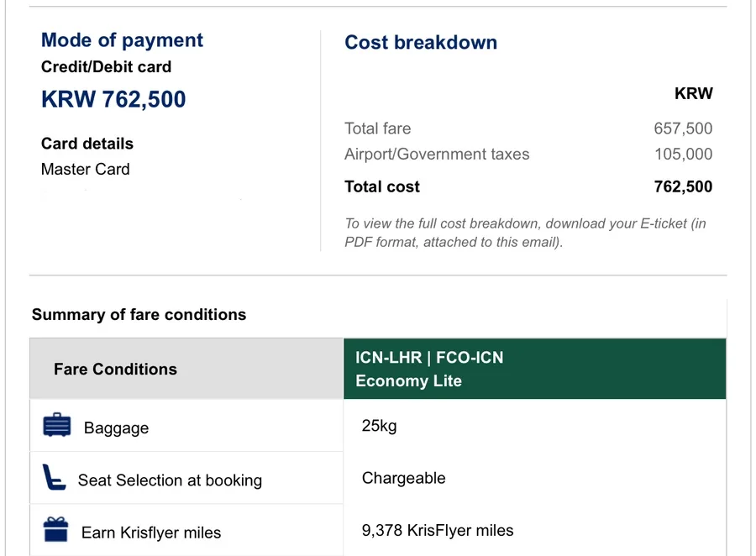756x556 pixels.
Task: Click the Summary of fare conditions heading
Action: tap(139, 315)
